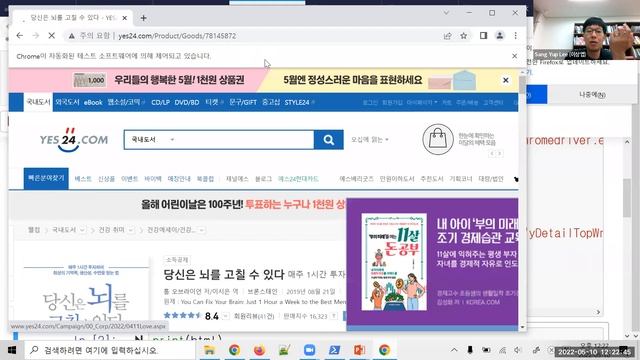640x360 pixels.
Task: Click the Chrome address bar URL
Action: click(177, 36)
